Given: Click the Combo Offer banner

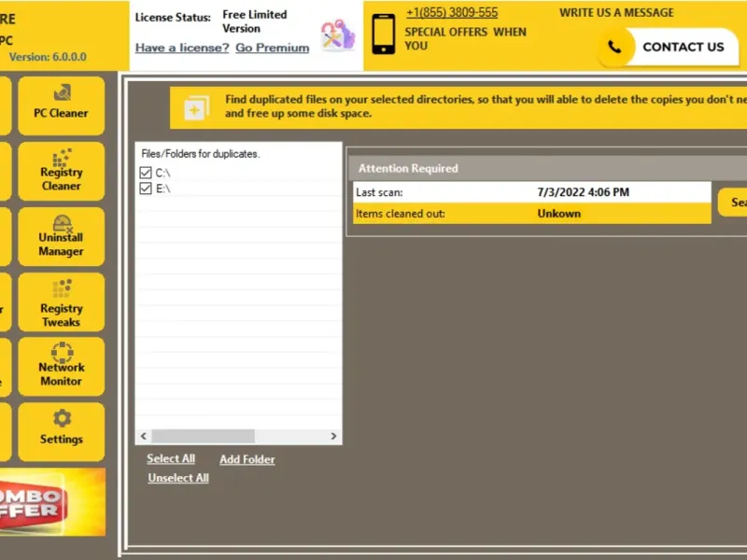Looking at the screenshot, I should tap(52, 502).
